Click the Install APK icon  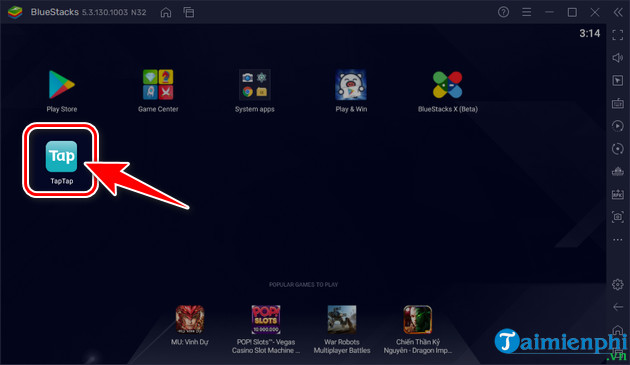pyautogui.click(x=618, y=195)
